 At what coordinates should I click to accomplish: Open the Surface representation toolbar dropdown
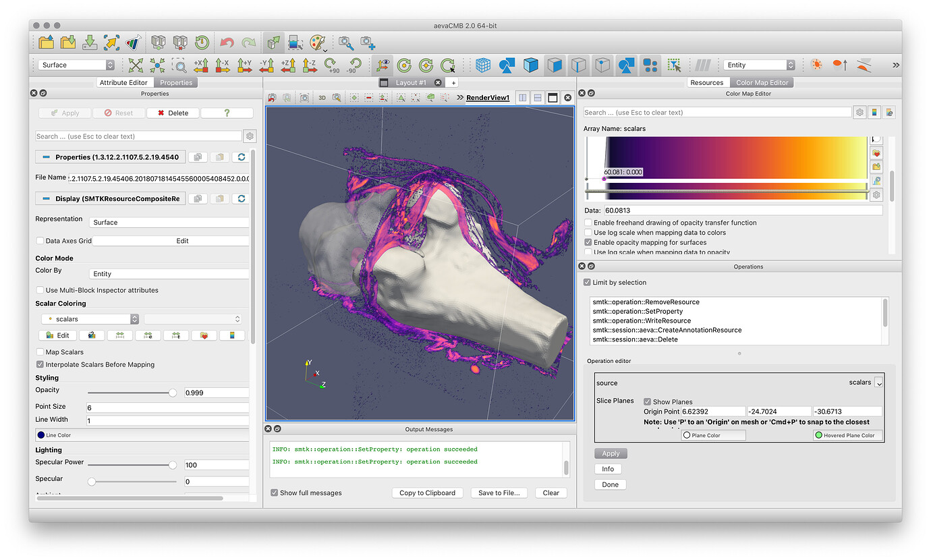click(76, 65)
